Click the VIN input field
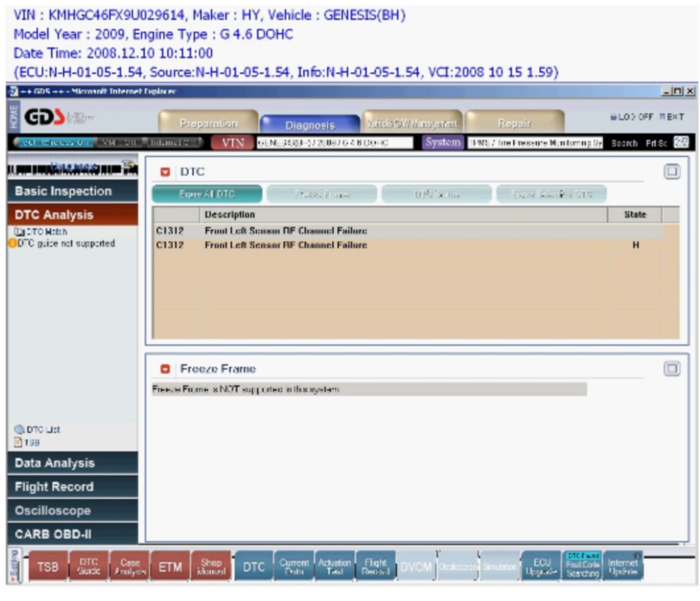 tap(335, 143)
